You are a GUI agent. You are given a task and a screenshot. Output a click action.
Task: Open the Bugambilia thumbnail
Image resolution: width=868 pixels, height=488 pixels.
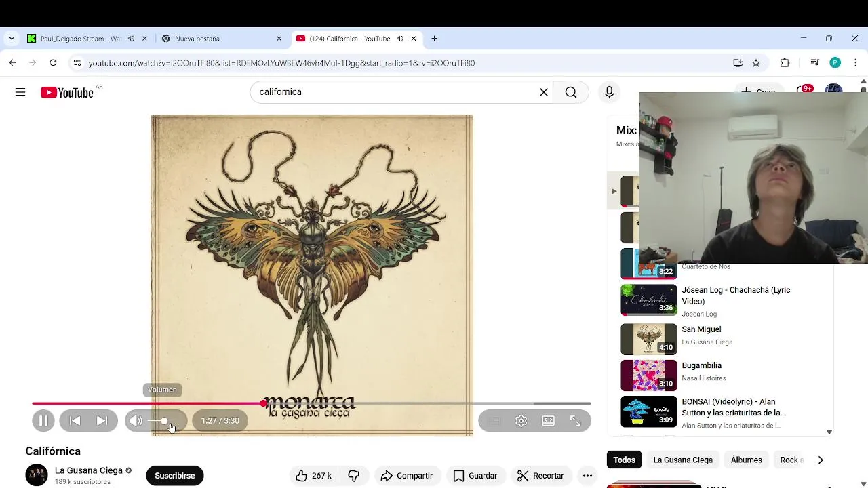click(x=649, y=375)
